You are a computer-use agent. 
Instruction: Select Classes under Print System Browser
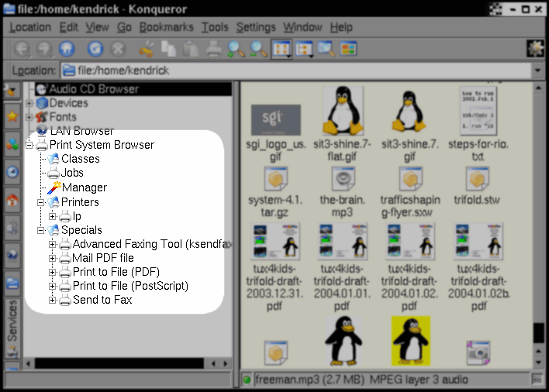click(80, 159)
